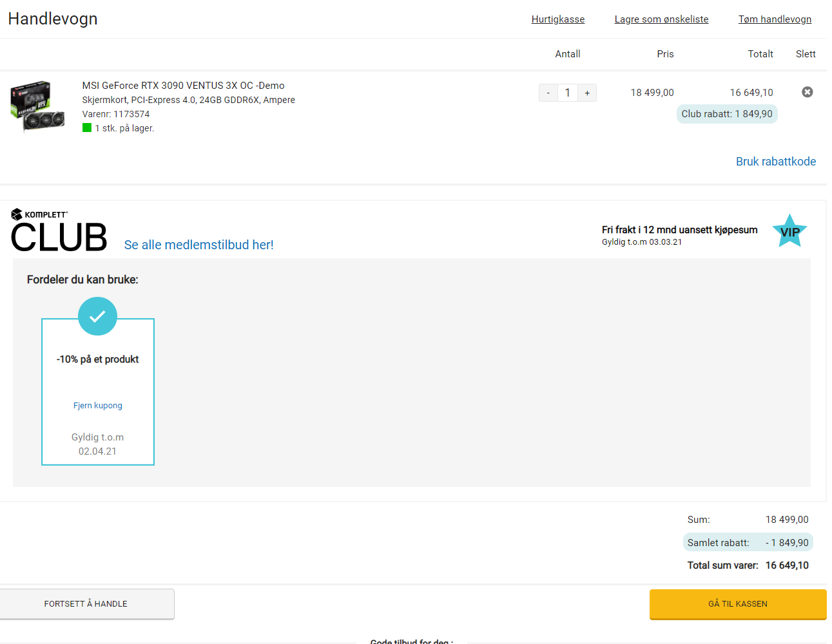Click GÅ TIL KASSEN button
The image size is (832, 644).
click(x=738, y=604)
